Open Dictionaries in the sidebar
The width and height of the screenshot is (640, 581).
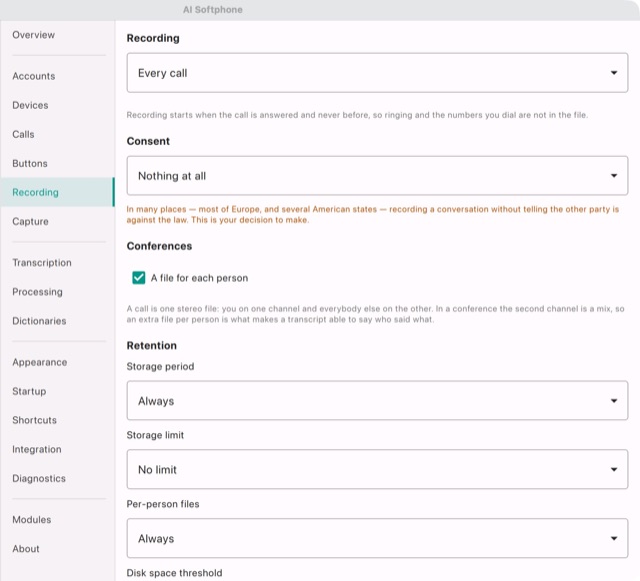coord(58,321)
